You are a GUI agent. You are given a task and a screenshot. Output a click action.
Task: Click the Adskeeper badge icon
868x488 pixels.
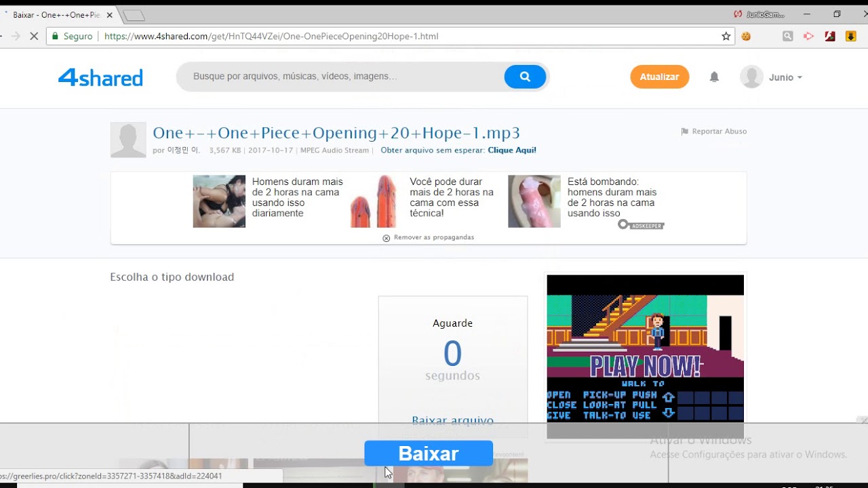(641, 224)
